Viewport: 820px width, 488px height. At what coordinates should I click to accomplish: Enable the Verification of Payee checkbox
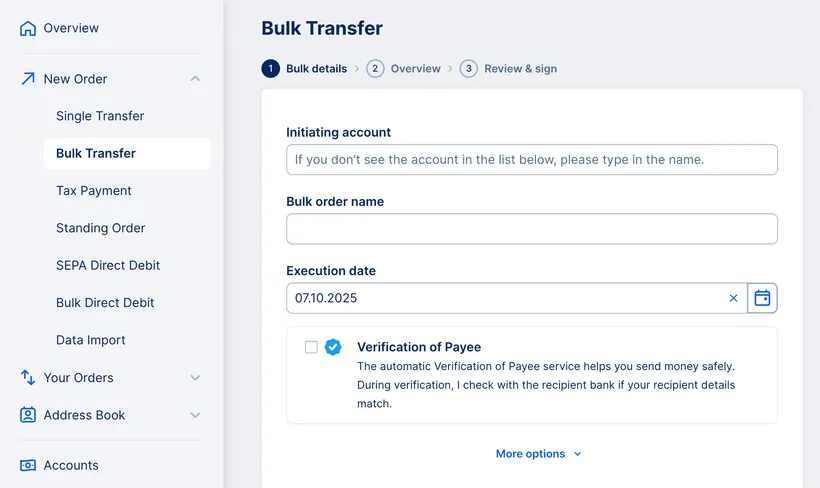(x=311, y=347)
